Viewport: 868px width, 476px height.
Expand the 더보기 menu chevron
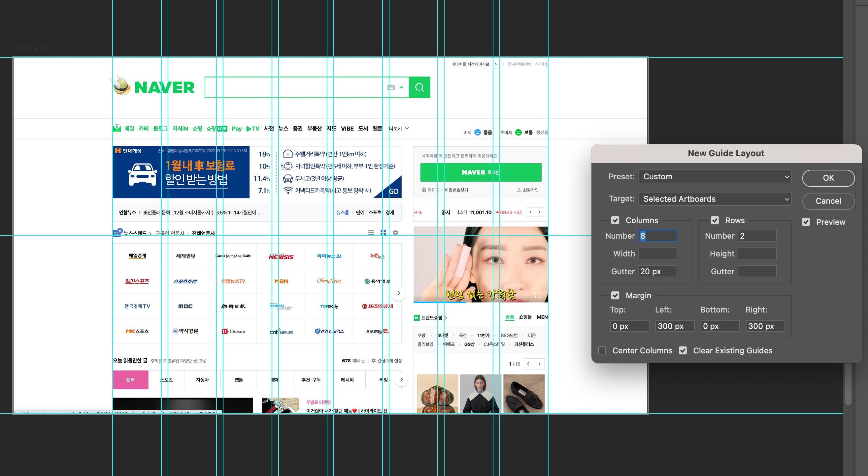407,128
